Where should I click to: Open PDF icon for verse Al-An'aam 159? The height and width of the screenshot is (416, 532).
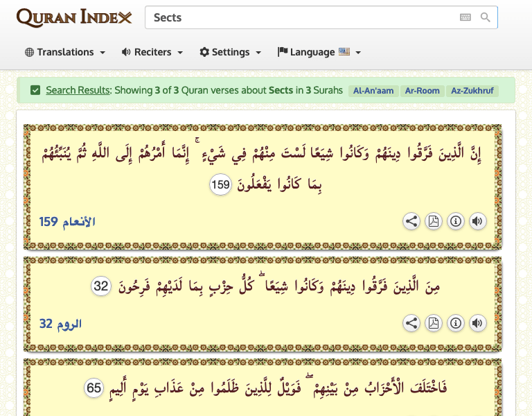[433, 221]
